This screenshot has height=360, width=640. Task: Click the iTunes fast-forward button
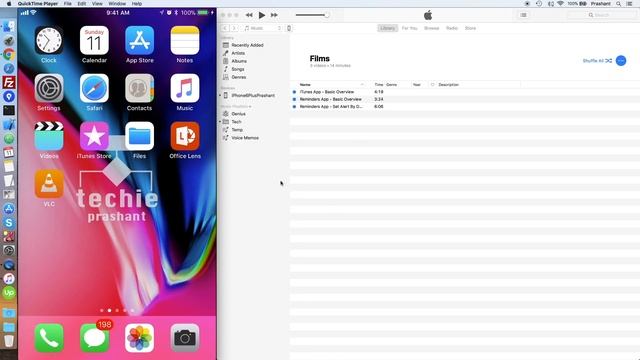[274, 15]
